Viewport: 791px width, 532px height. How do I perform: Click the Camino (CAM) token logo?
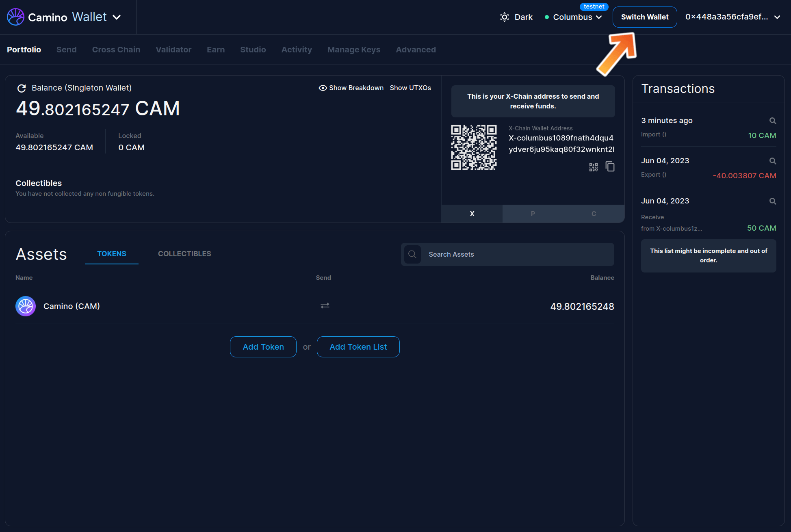click(x=25, y=306)
